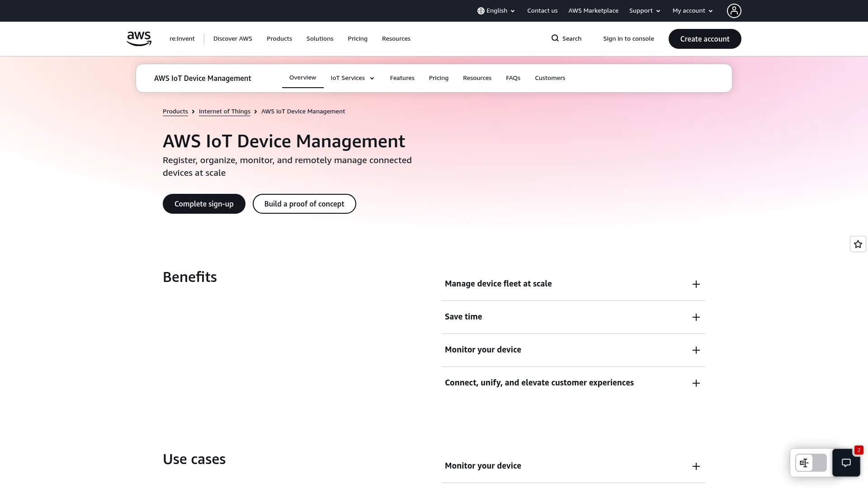The width and height of the screenshot is (868, 488).
Task: Click the search magnifier icon
Action: [x=555, y=38]
